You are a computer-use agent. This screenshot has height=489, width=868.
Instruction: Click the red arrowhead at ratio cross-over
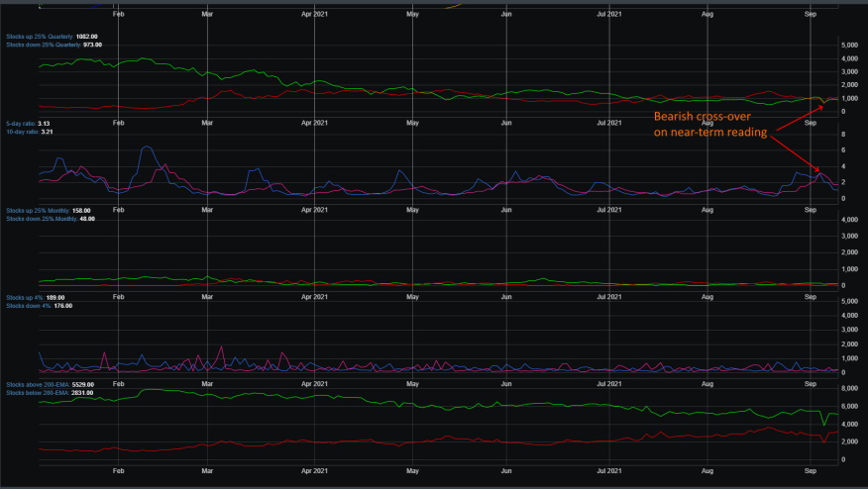[x=817, y=168]
